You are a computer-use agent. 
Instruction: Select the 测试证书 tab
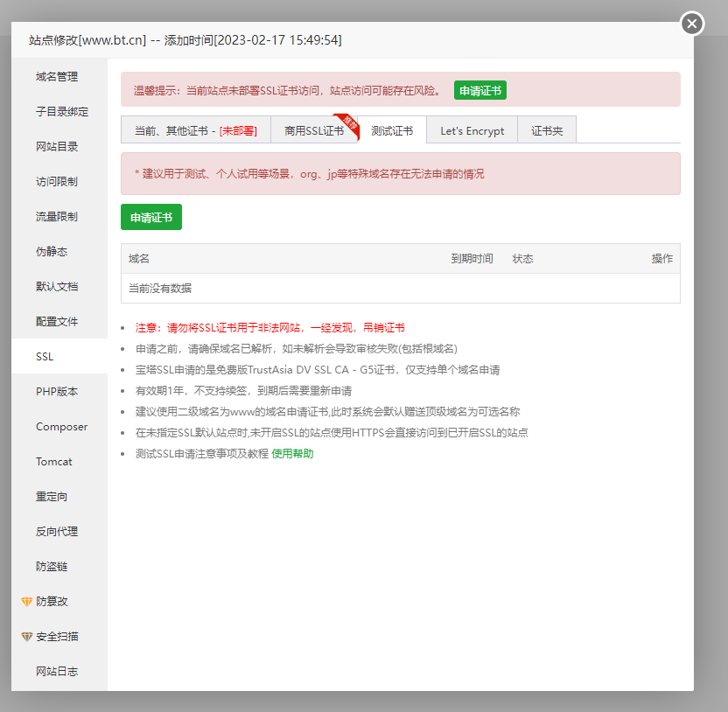[x=392, y=131]
